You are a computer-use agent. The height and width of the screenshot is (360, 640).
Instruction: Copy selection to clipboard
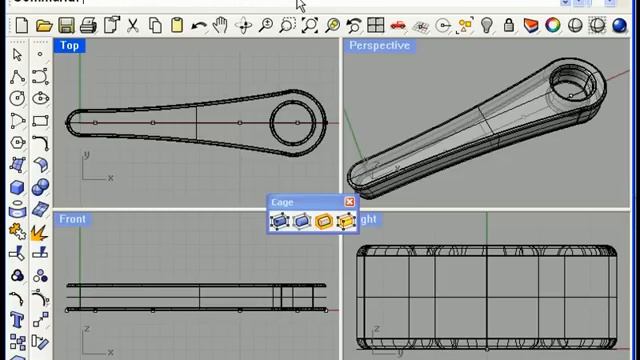pos(155,26)
